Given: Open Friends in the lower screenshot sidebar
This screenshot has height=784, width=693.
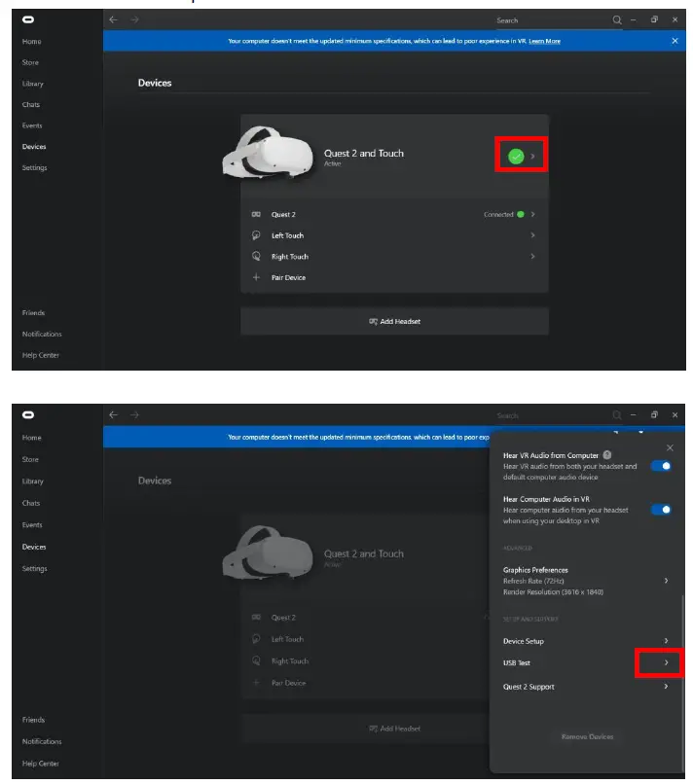Looking at the screenshot, I should [x=33, y=720].
